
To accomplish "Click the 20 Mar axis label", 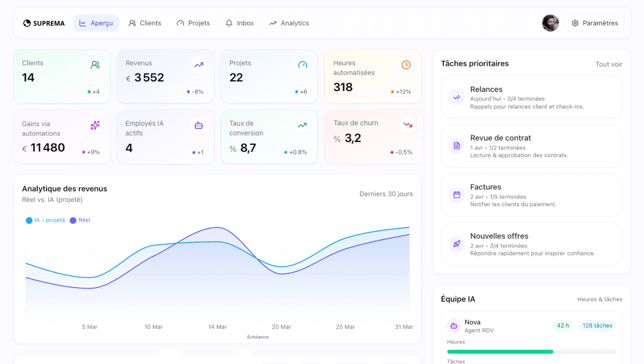I will [x=281, y=327].
